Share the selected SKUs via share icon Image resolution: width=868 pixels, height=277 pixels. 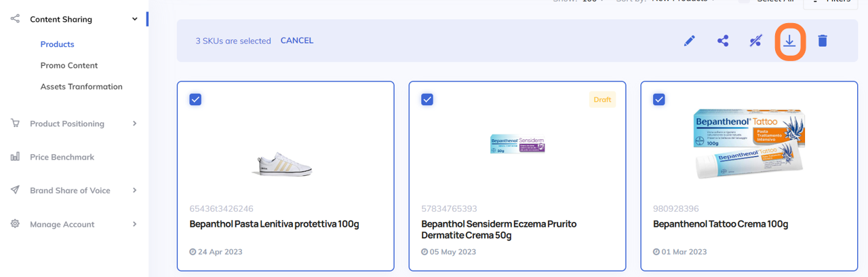click(723, 41)
